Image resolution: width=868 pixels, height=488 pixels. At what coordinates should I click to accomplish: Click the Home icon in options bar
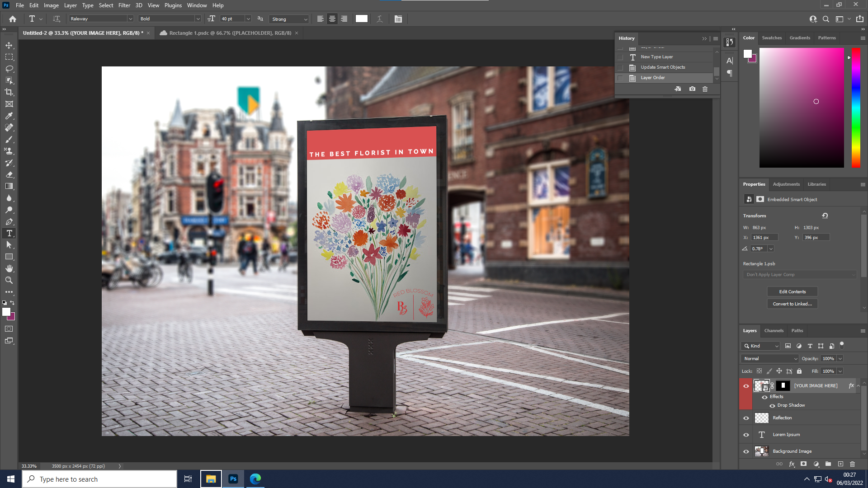[13, 19]
